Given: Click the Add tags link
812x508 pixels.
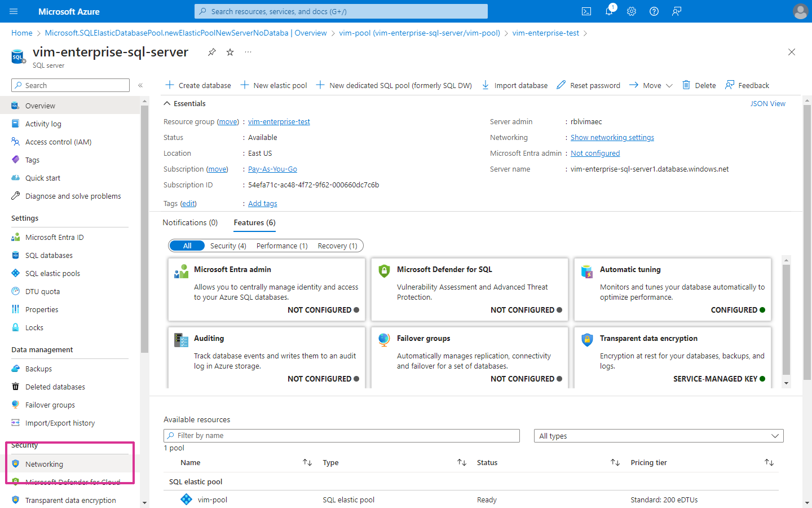Looking at the screenshot, I should click(263, 203).
